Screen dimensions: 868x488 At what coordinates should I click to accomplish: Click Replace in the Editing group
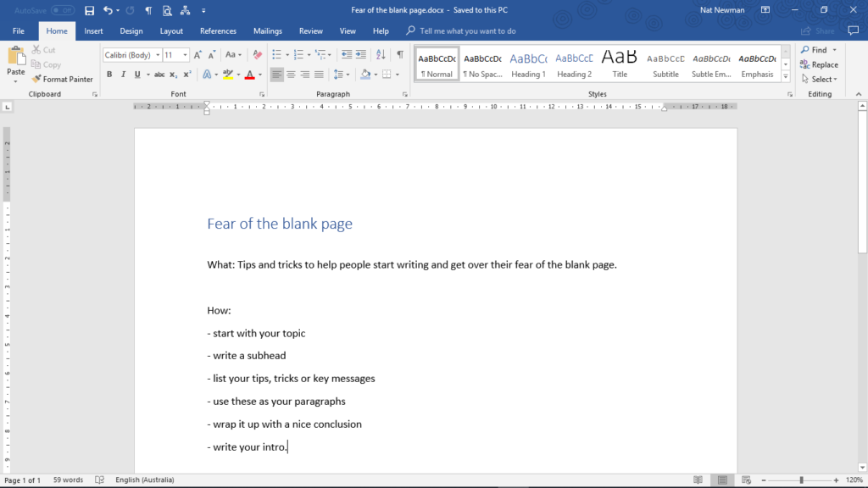coord(821,64)
